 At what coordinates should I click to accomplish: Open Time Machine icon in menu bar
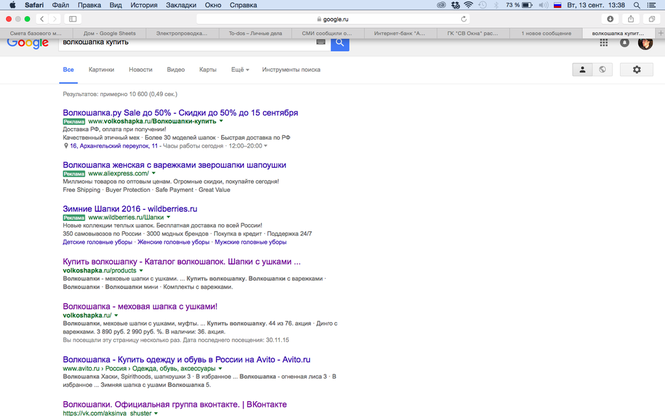click(x=482, y=5)
